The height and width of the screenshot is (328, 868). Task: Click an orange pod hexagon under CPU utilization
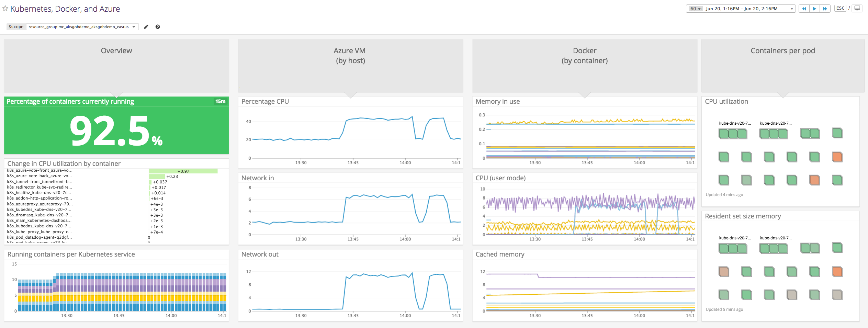click(837, 157)
